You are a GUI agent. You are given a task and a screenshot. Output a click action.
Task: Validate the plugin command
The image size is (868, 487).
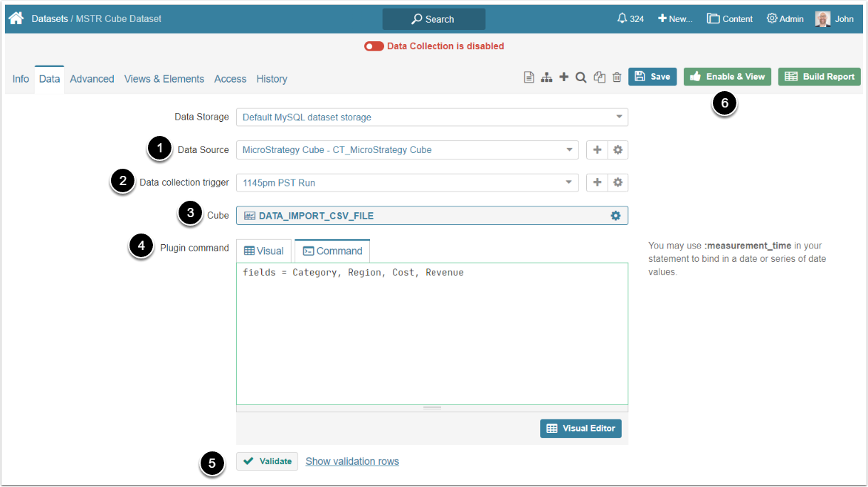coord(267,461)
